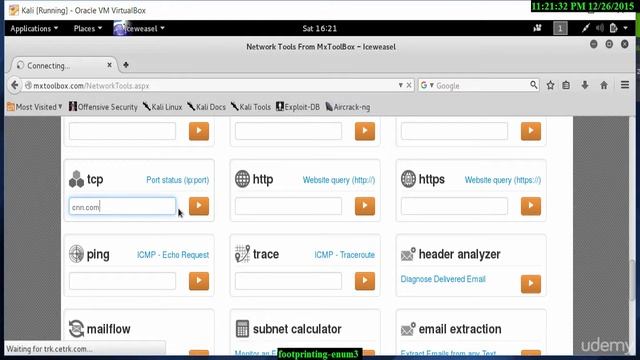This screenshot has width=640, height=360.
Task: Open the Offensive Security bookmark
Action: tap(103, 107)
